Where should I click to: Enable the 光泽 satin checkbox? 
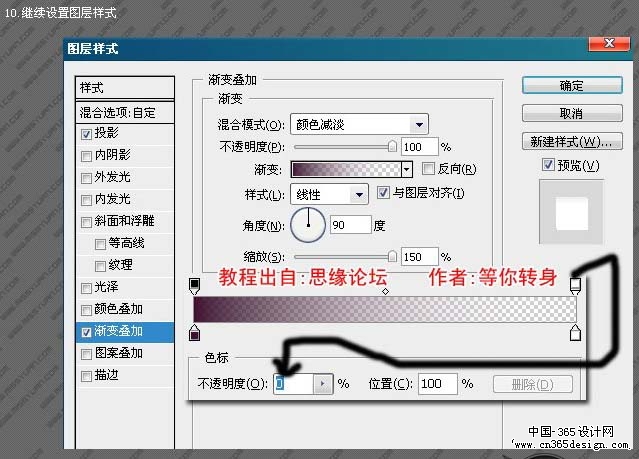pos(86,288)
